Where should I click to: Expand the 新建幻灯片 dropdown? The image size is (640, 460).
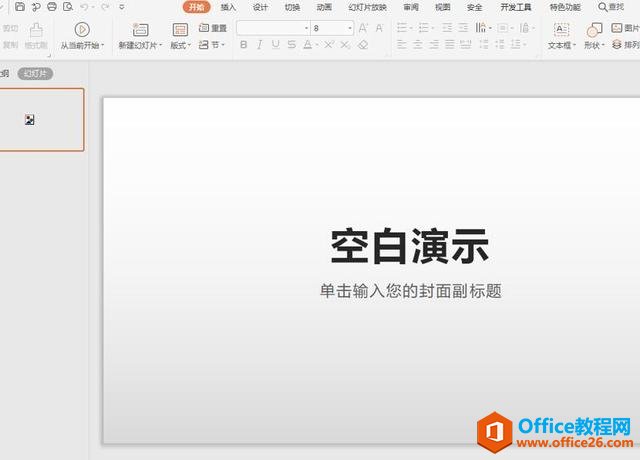(160, 45)
